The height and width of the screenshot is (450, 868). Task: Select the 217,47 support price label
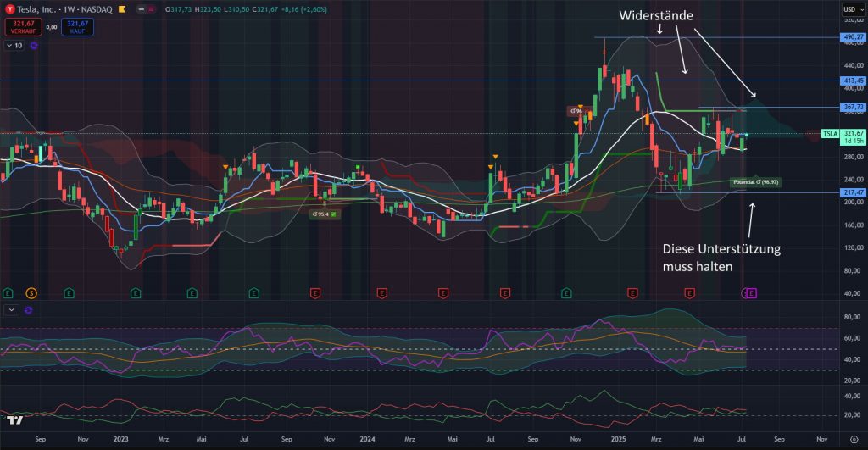click(853, 192)
